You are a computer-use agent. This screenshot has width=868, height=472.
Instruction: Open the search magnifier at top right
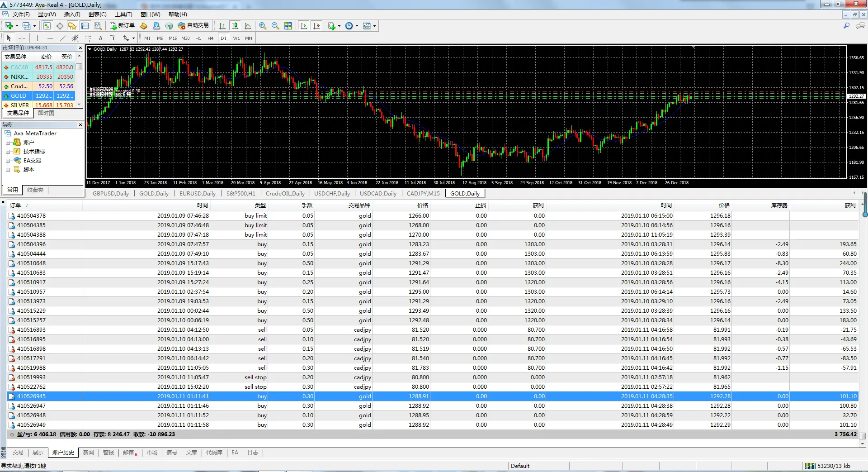click(846, 26)
